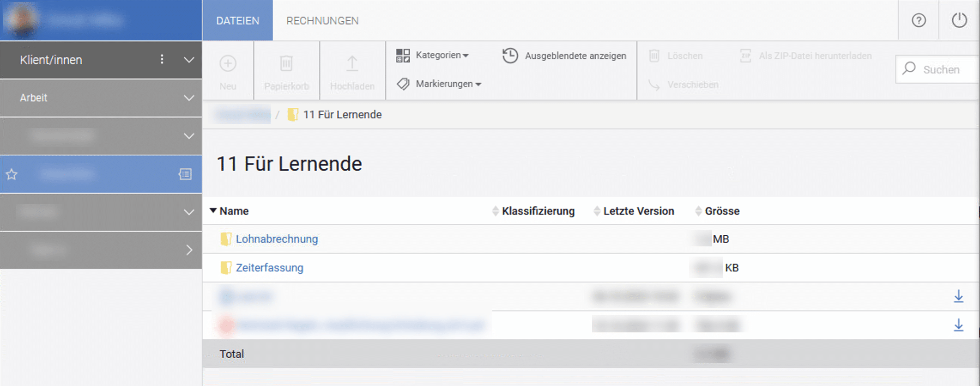Click the three-dot menu beside Klient/innen
The height and width of the screenshot is (386, 980).
[162, 60]
